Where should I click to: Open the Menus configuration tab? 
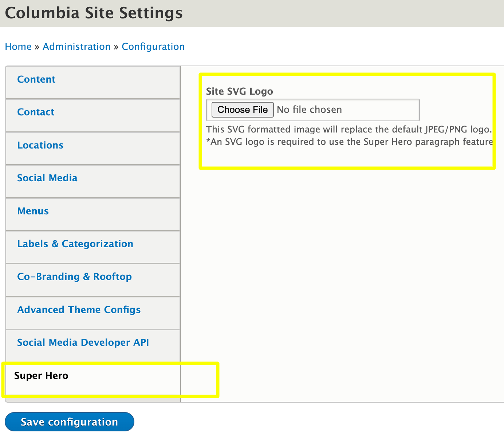tap(33, 211)
